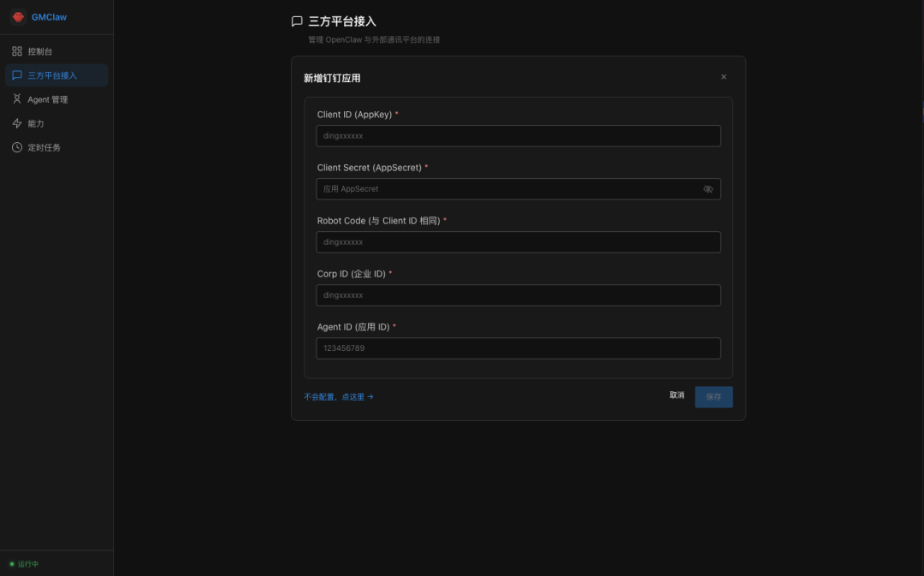This screenshot has height=576, width=924.
Task: Click the GMClaw red logo icon
Action: point(18,17)
